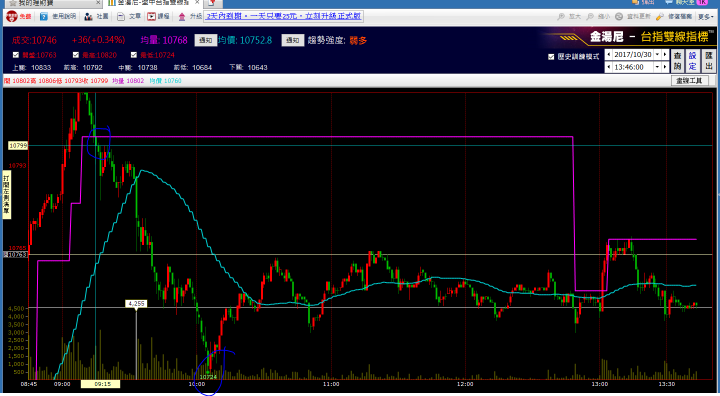Uncheck the 10763 line checkbox
Image resolution: width=720 pixels, height=396 pixels.
point(16,55)
